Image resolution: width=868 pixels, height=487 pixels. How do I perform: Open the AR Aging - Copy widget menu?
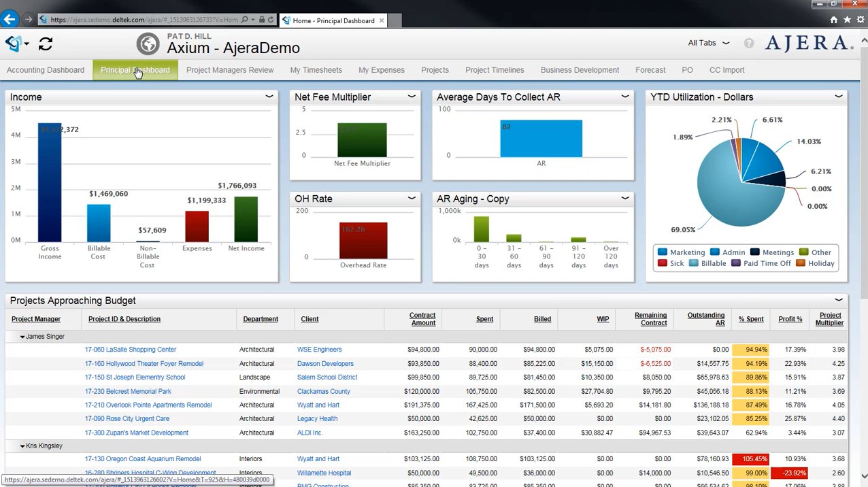tap(624, 199)
